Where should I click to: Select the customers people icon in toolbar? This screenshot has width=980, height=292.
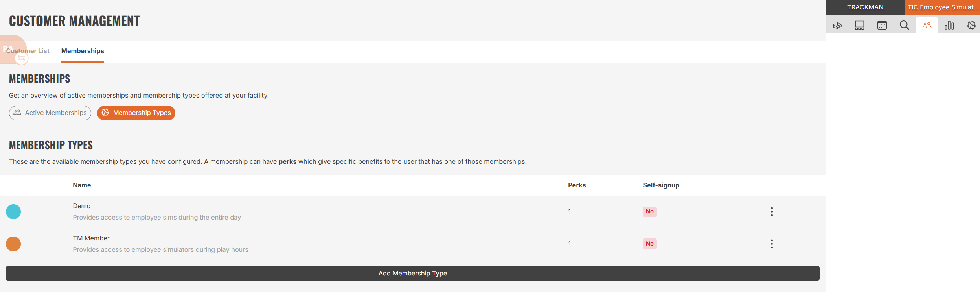[x=927, y=26]
